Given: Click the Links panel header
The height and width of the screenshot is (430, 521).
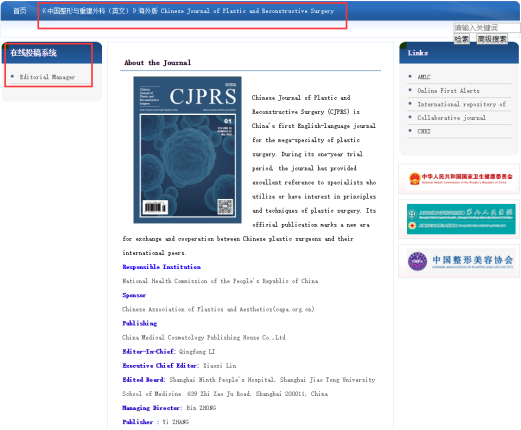Looking at the screenshot, I should (459, 53).
